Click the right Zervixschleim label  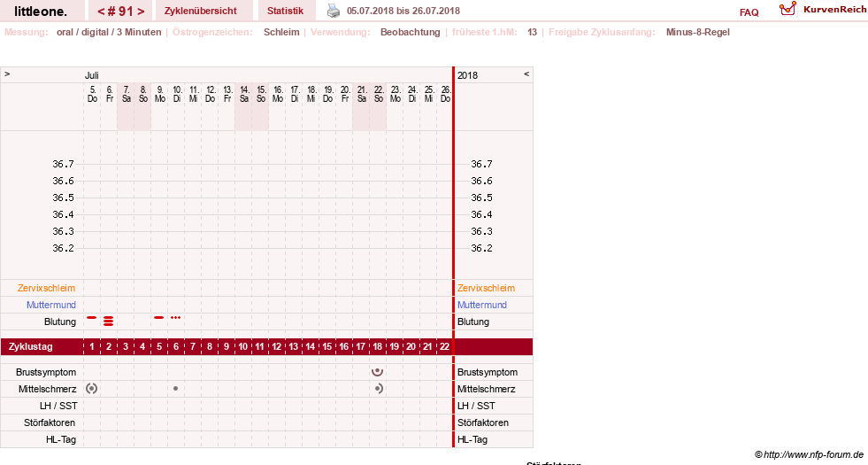(x=486, y=288)
